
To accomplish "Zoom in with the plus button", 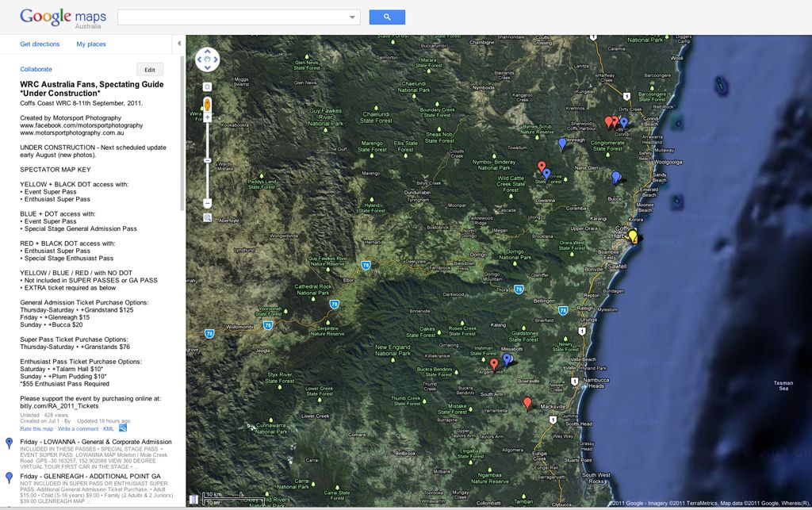I will (x=207, y=117).
